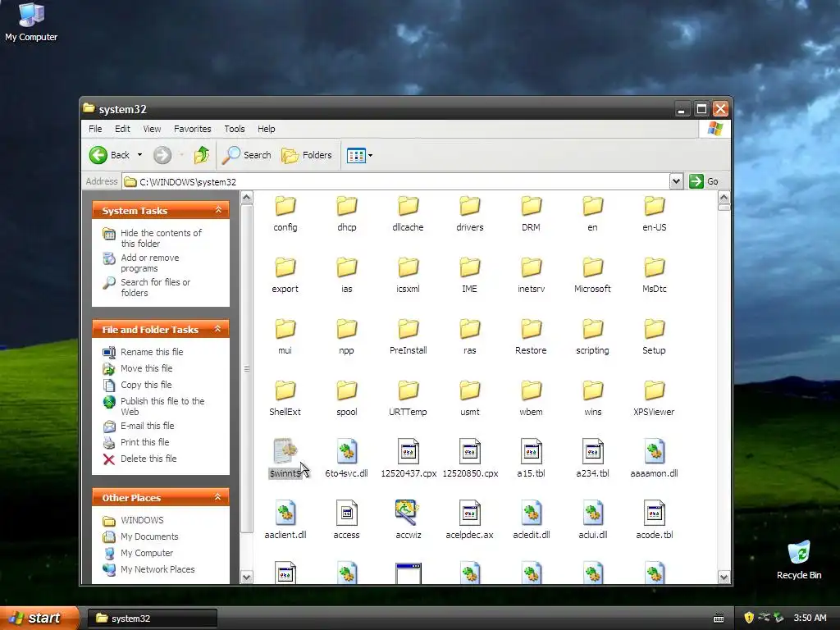Open the View menu
Image resolution: width=840 pixels, height=630 pixels.
tap(152, 129)
